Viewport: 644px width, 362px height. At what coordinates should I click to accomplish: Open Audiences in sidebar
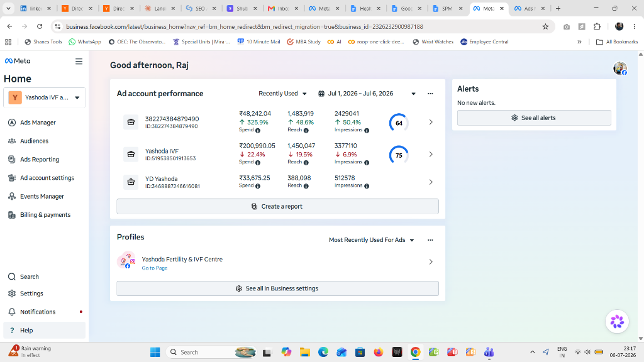[34, 141]
